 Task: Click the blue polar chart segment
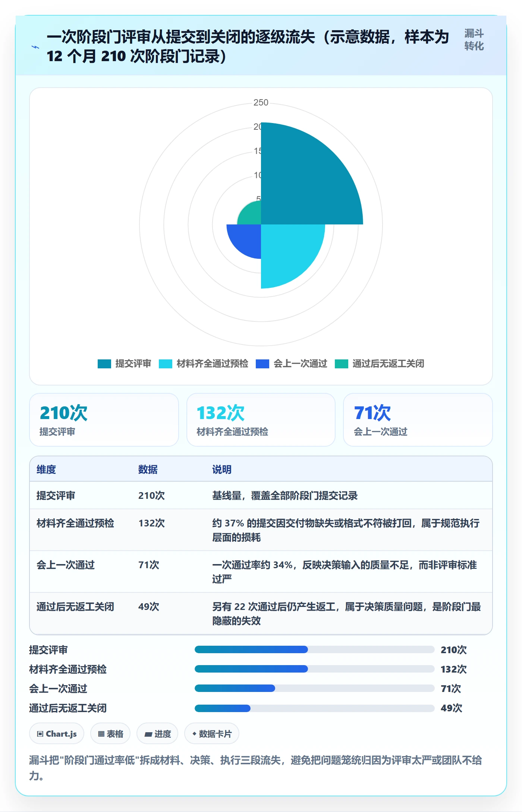pyautogui.click(x=248, y=238)
